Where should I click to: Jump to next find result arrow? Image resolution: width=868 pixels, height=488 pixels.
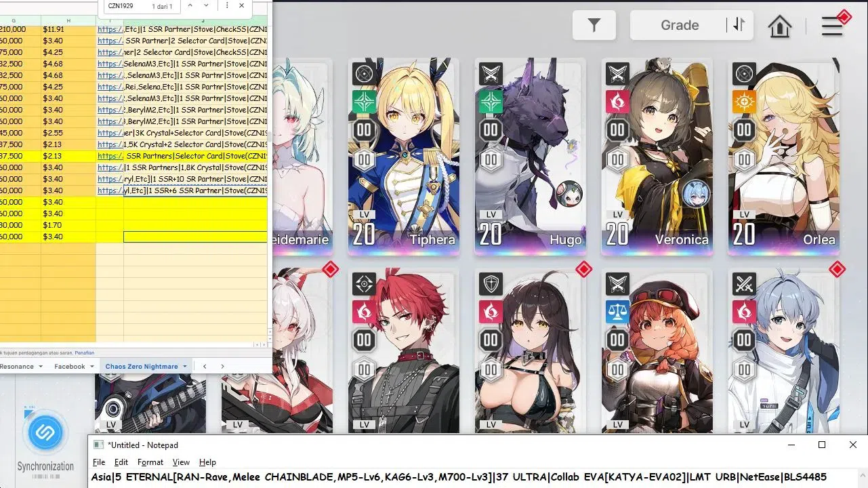pos(206,6)
